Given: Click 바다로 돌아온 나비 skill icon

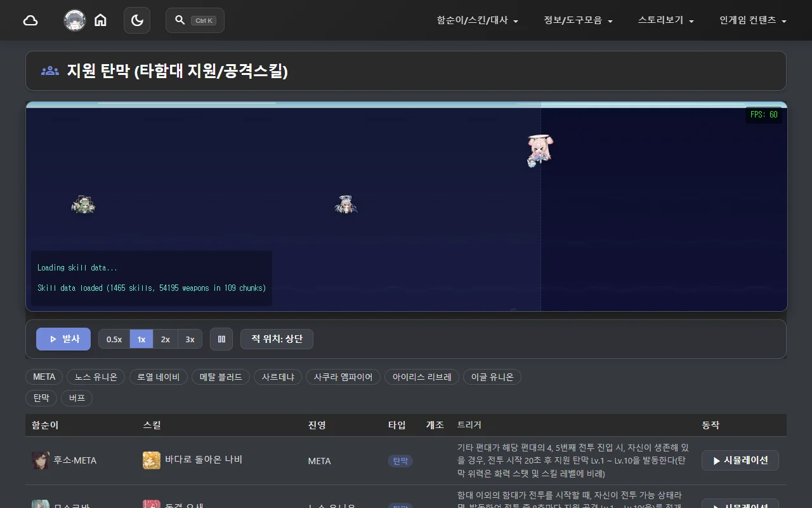Looking at the screenshot, I should 152,460.
